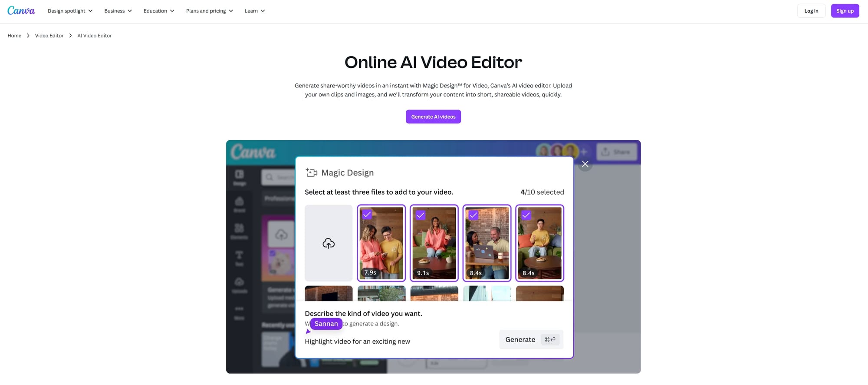Click the Sannan collaborator cursor tag

pos(326,324)
